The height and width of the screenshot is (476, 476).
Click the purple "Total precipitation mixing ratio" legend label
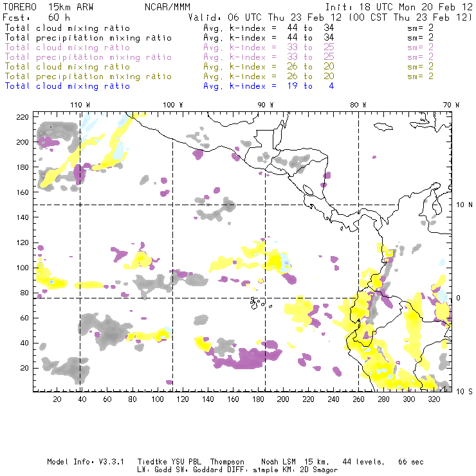(x=88, y=57)
